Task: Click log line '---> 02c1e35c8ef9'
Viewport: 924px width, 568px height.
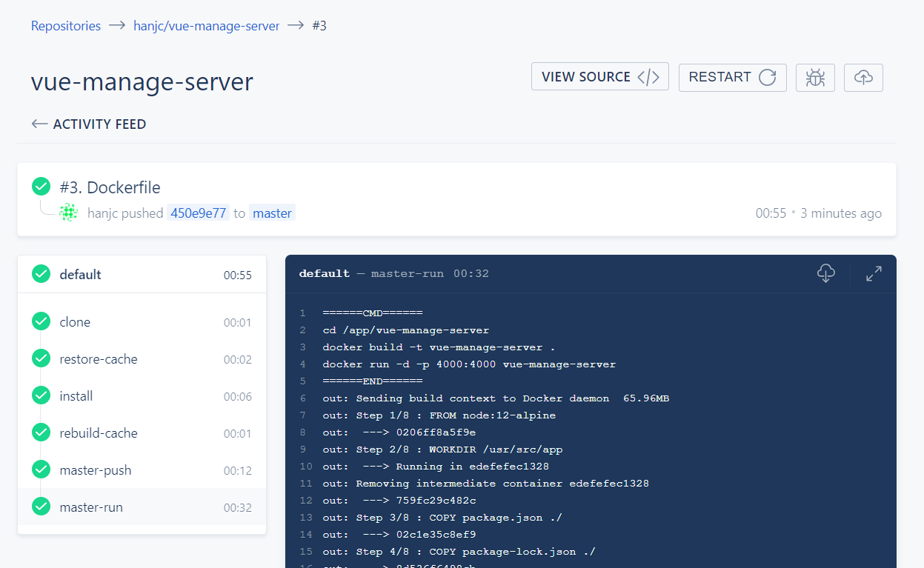Action: 399,535
